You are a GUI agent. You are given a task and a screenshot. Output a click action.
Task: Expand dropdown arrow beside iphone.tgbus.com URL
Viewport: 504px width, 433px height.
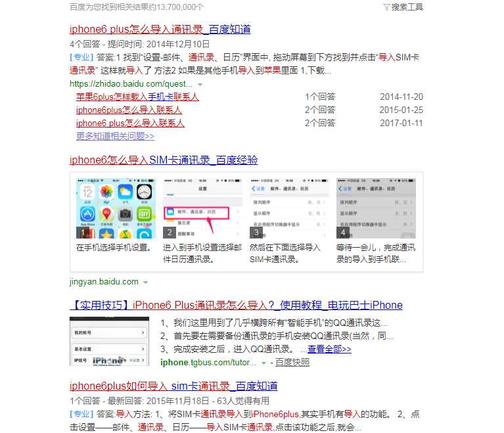263,363
